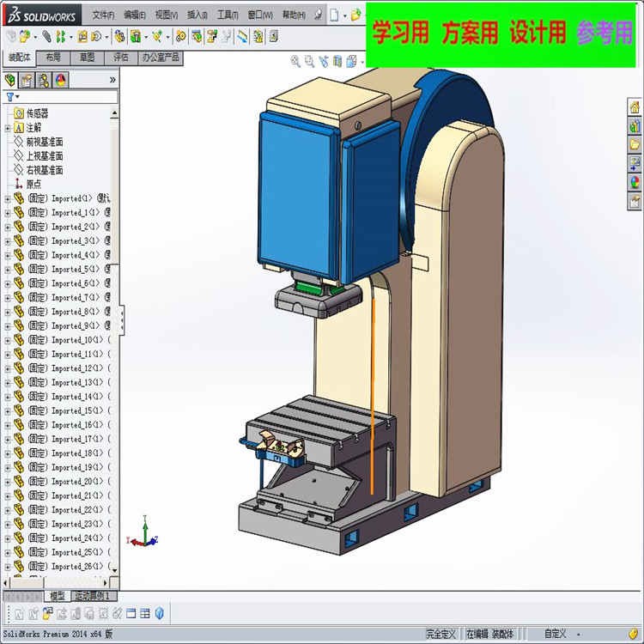644x644 pixels.
Task: Open Linear Component Pattern dropdown arrow
Action: pos(70,38)
